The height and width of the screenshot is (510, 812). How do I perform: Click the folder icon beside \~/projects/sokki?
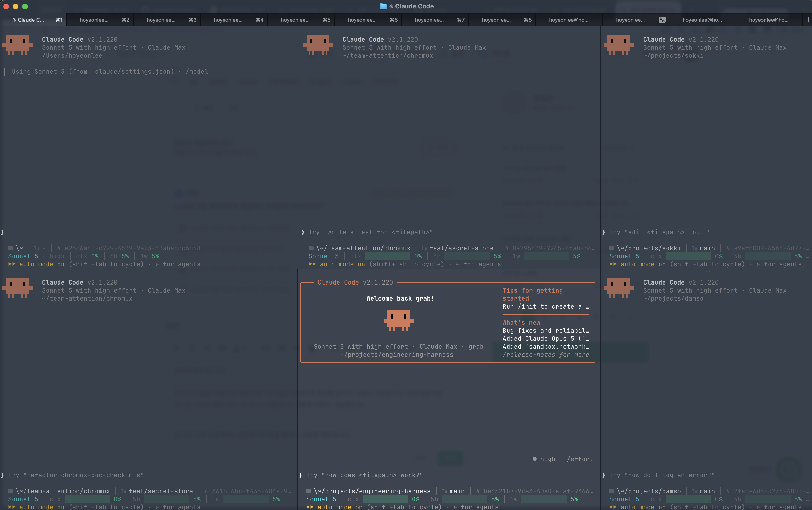point(612,248)
